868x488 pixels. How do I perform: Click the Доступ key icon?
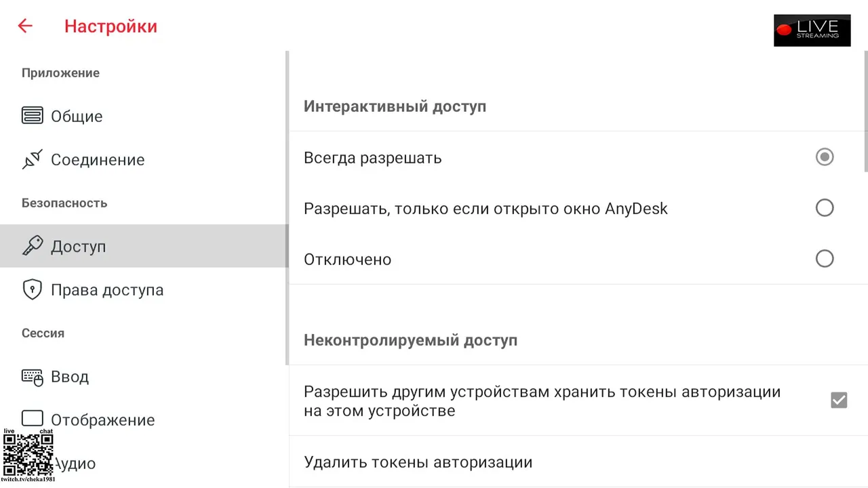pyautogui.click(x=32, y=246)
